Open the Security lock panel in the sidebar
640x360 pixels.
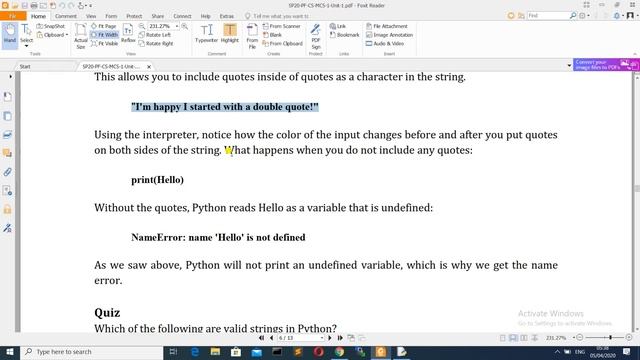click(x=7, y=209)
